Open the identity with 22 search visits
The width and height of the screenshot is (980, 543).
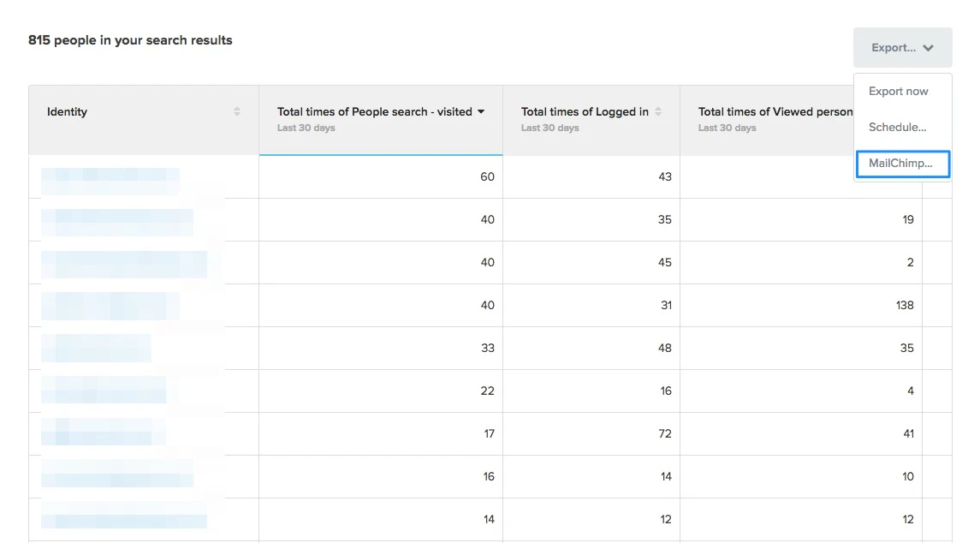(x=103, y=391)
